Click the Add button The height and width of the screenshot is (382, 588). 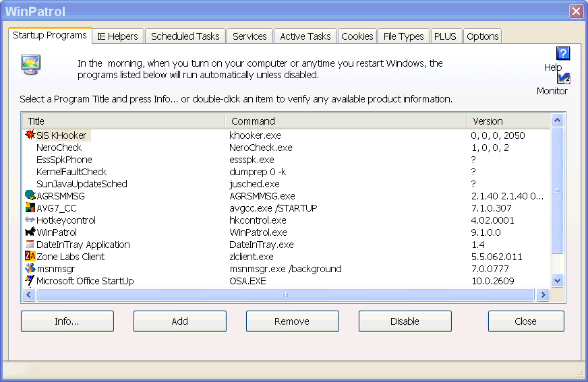coord(179,321)
